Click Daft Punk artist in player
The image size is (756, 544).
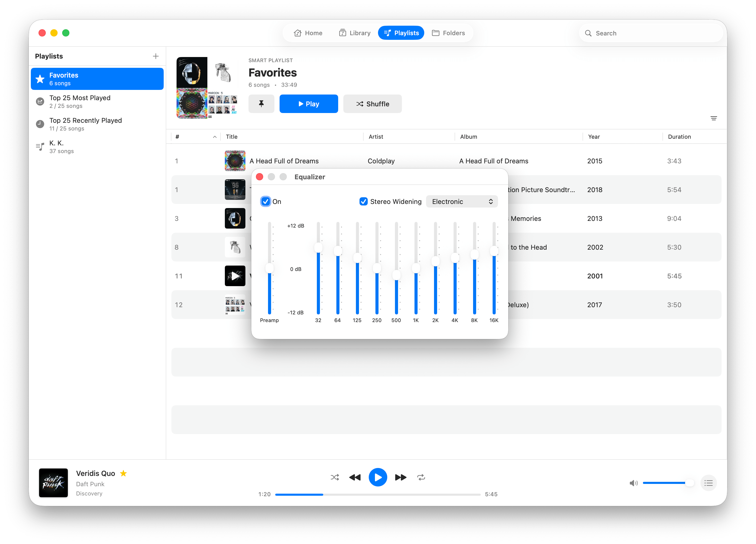[x=90, y=484]
